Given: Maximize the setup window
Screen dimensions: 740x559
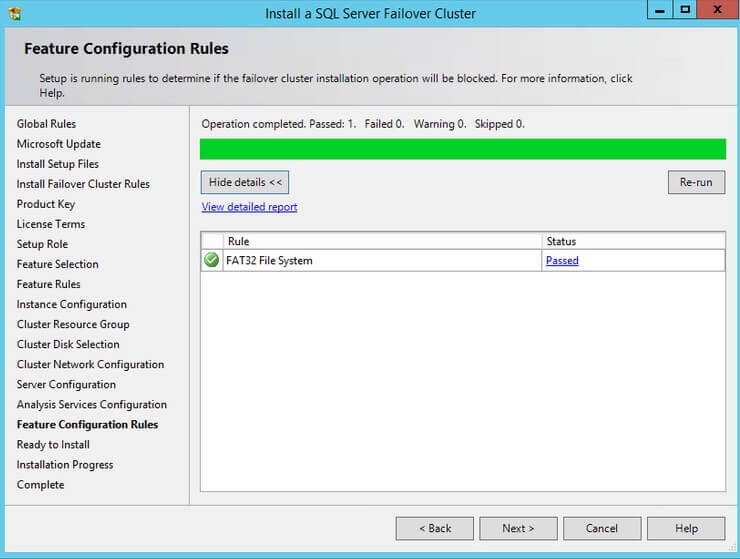Looking at the screenshot, I should [x=685, y=10].
